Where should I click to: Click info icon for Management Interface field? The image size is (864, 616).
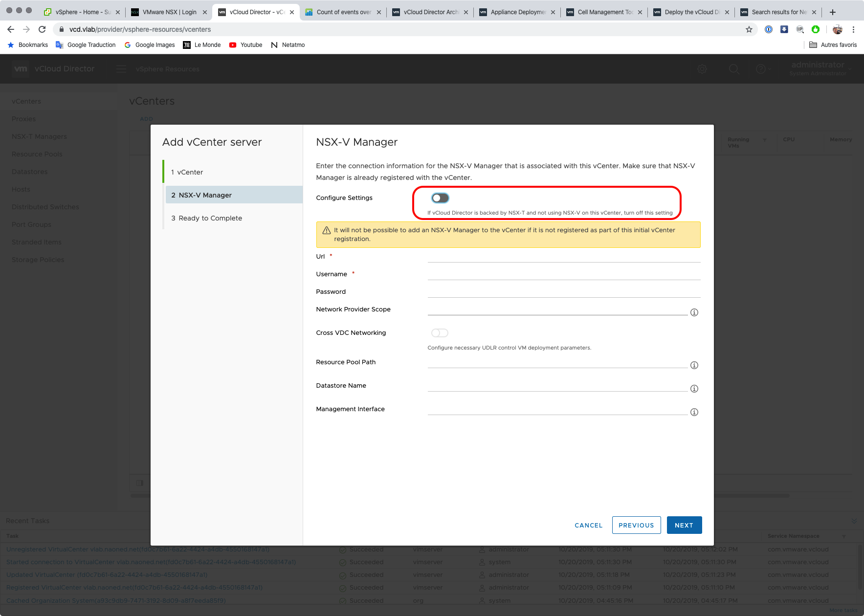[694, 412]
